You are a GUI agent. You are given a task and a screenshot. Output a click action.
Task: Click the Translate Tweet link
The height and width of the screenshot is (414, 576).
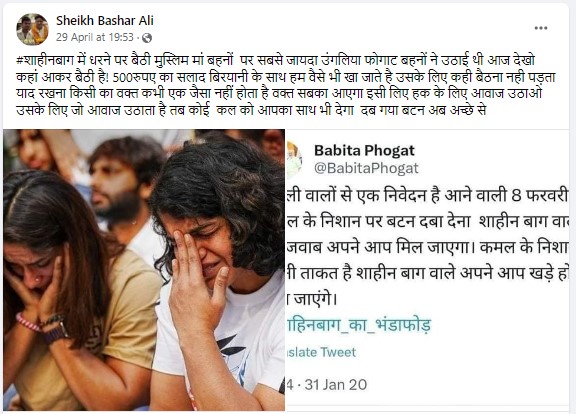(x=321, y=352)
